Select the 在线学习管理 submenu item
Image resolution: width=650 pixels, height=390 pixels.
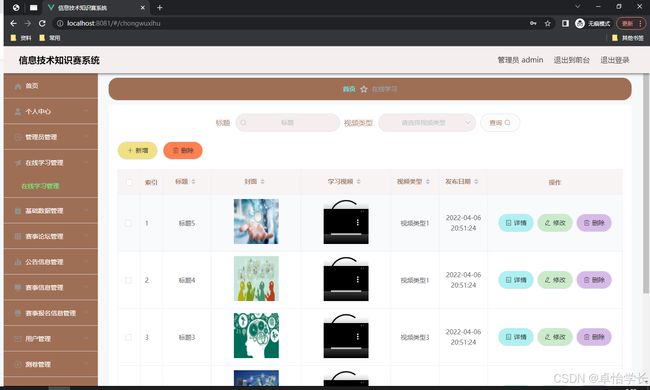click(x=40, y=186)
